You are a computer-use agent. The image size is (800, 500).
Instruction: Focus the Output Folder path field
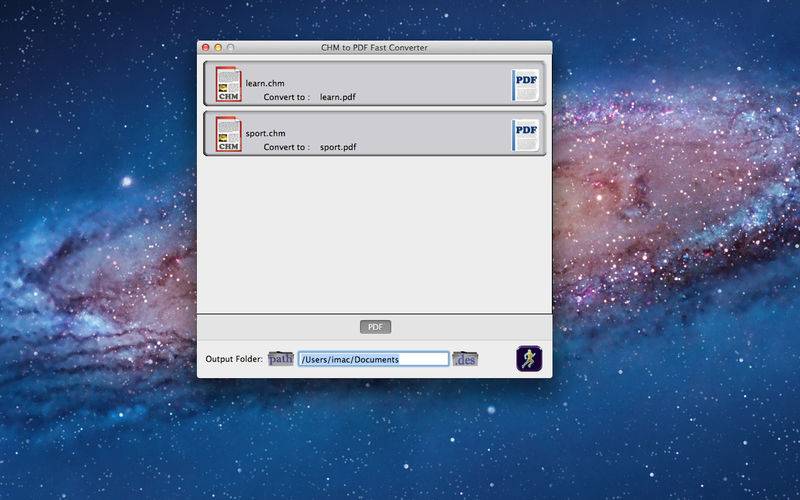[x=373, y=359]
